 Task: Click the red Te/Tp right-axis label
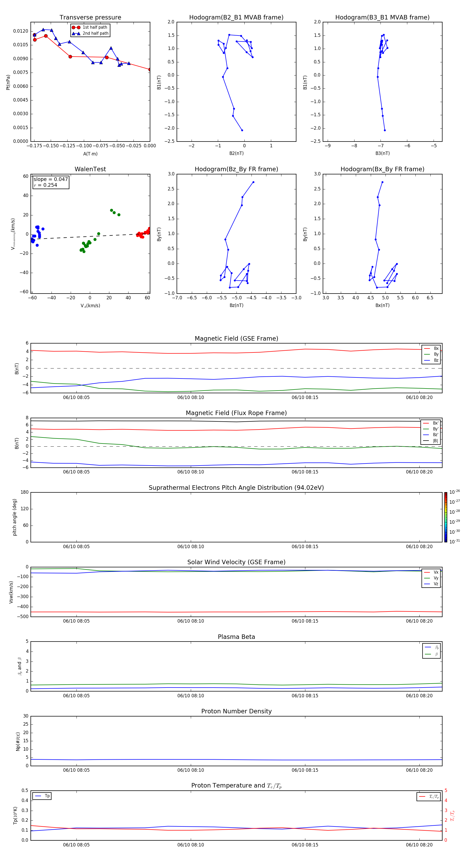(x=453, y=815)
